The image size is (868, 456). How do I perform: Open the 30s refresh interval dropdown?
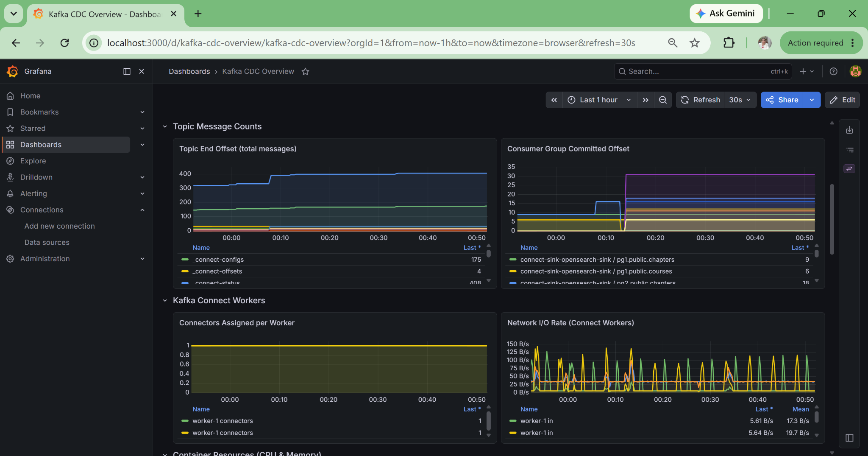[x=740, y=100]
